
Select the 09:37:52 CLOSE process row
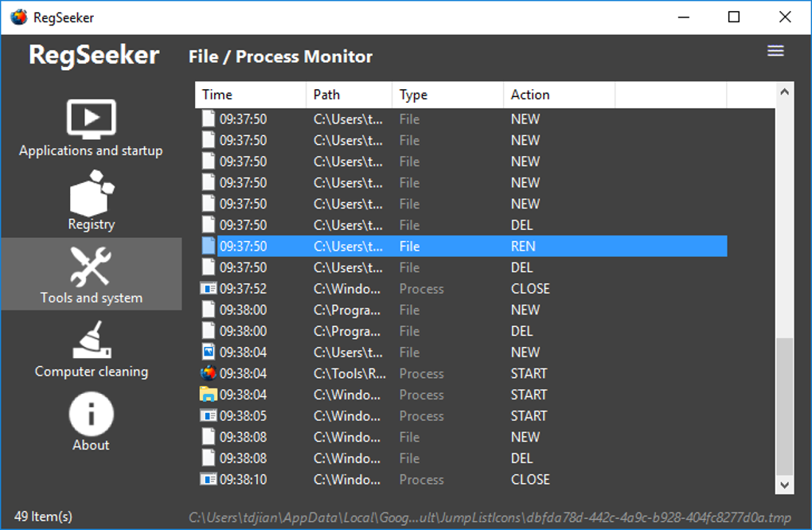(x=463, y=289)
